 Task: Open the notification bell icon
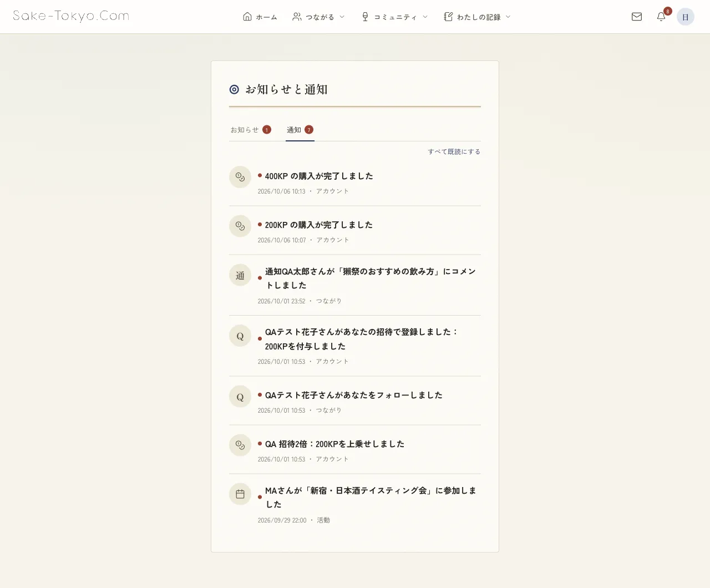[661, 17]
